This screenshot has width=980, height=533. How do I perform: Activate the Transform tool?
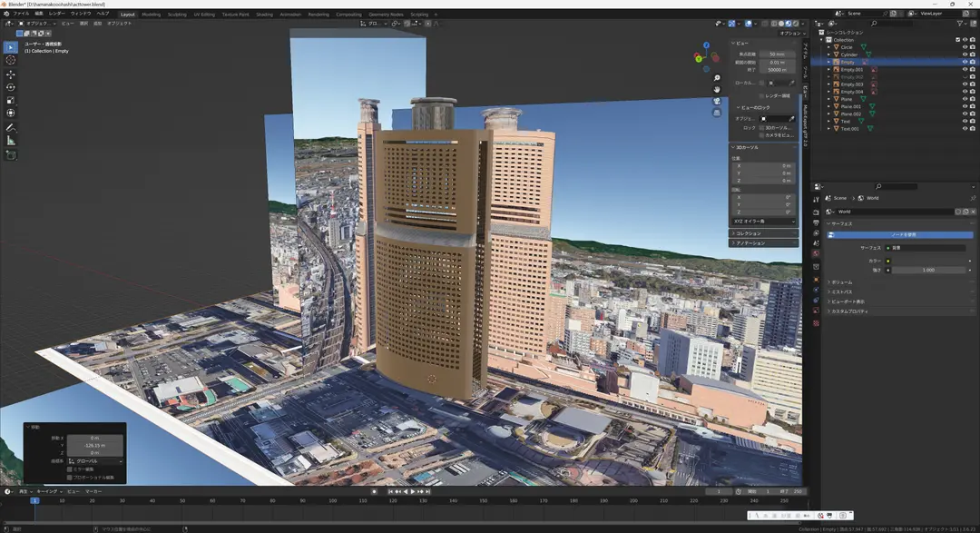pos(11,114)
